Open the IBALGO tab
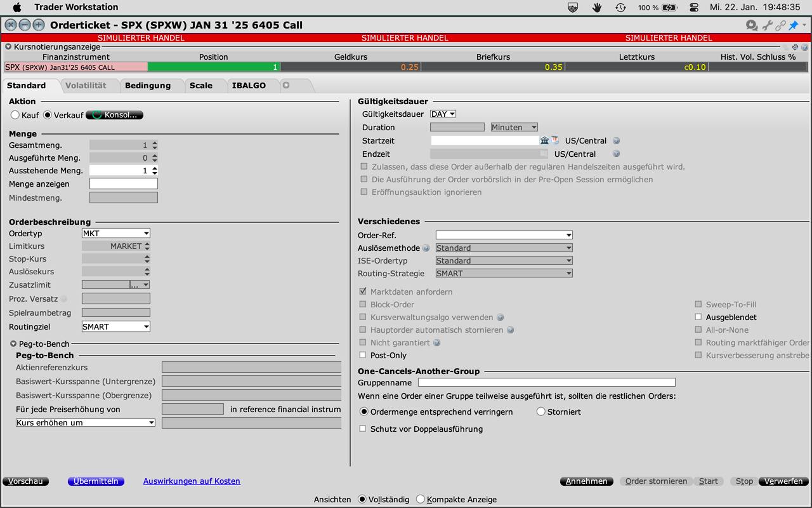This screenshot has height=508, width=812. click(249, 85)
